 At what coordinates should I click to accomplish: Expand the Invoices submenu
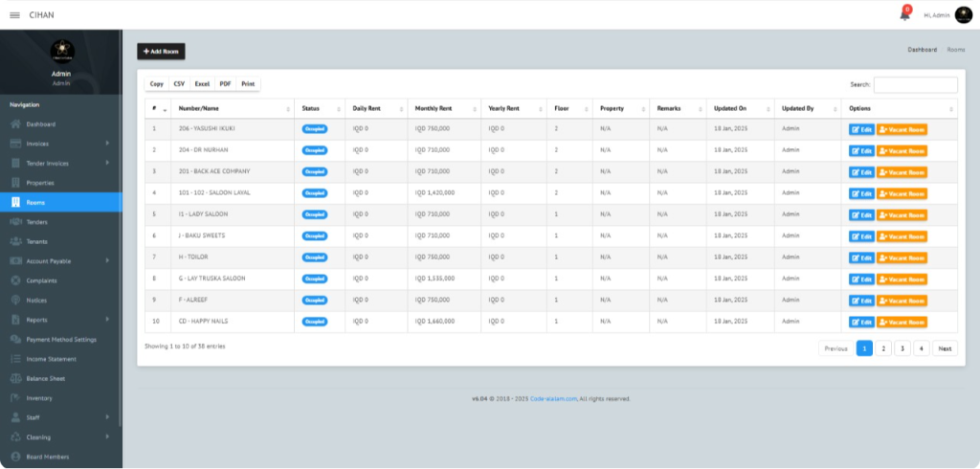tap(57, 144)
